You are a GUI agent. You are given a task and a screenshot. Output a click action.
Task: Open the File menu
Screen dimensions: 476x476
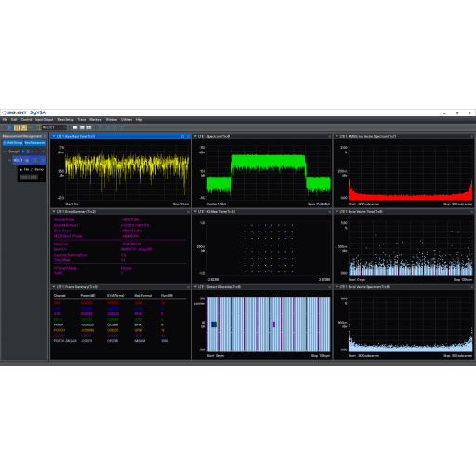pyautogui.click(x=5, y=120)
